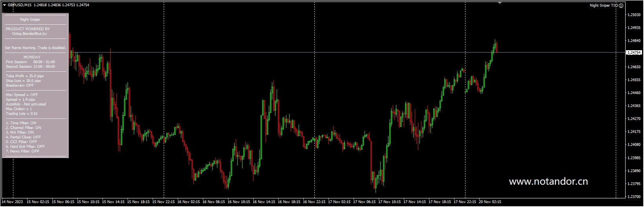Image resolution: width=644 pixels, height=207 pixels.
Task: Click the 1.23985 price axis label
Action: 634,158
